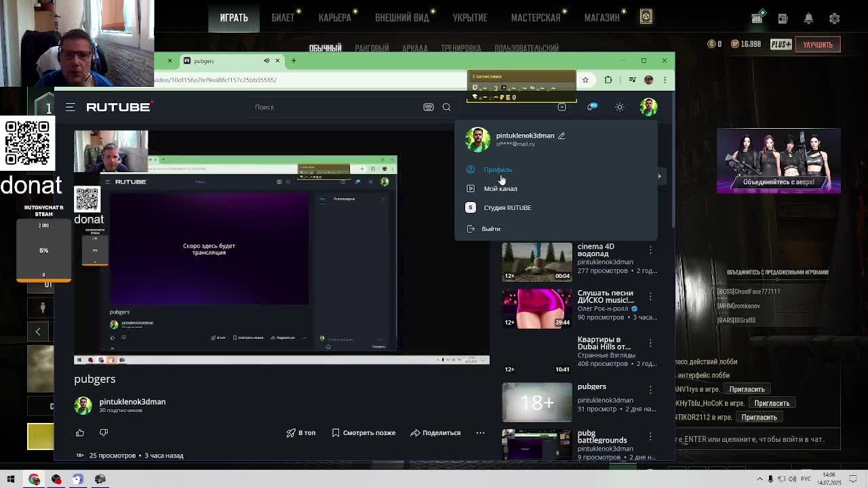Viewport: 868px width, 488px height.
Task: Open КАРЬЕРА tab in PUBG menu
Action: pos(335,18)
